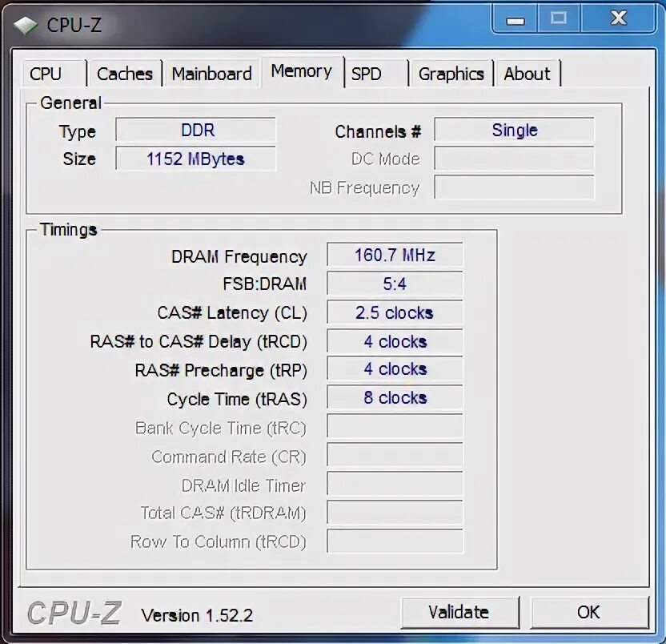Image resolution: width=666 pixels, height=644 pixels.
Task: Click the "DC Mode" label
Action: (x=386, y=159)
